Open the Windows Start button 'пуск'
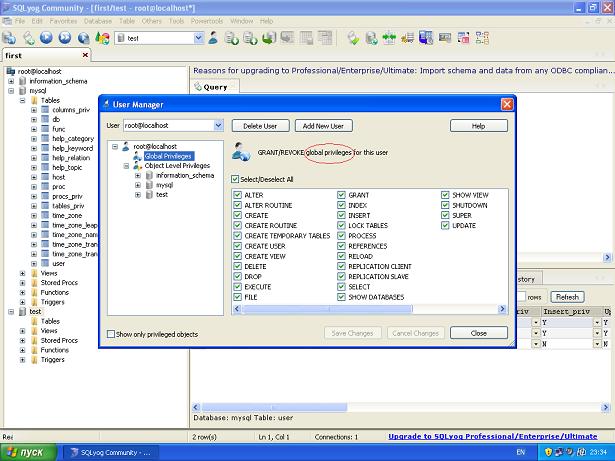This screenshot has height=461, width=615. click(28, 452)
